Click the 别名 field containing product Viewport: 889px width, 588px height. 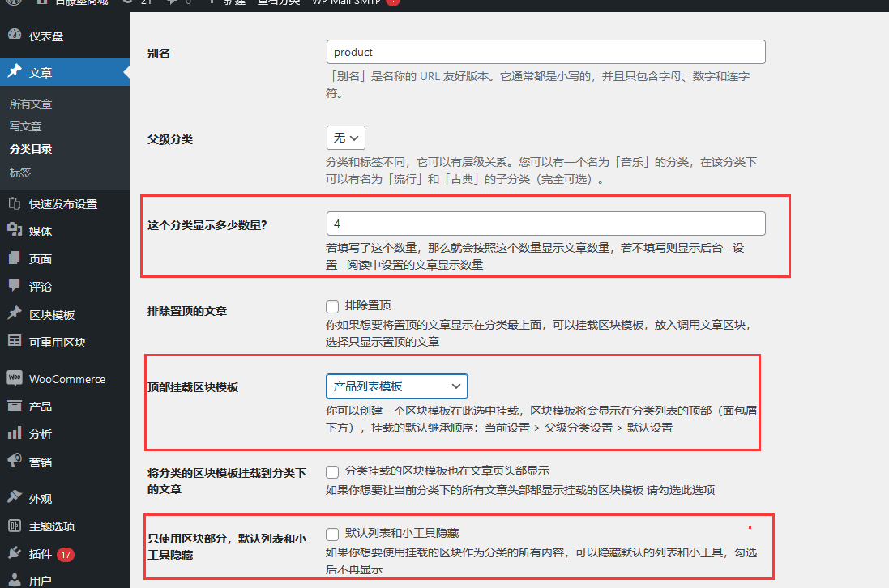pos(545,51)
